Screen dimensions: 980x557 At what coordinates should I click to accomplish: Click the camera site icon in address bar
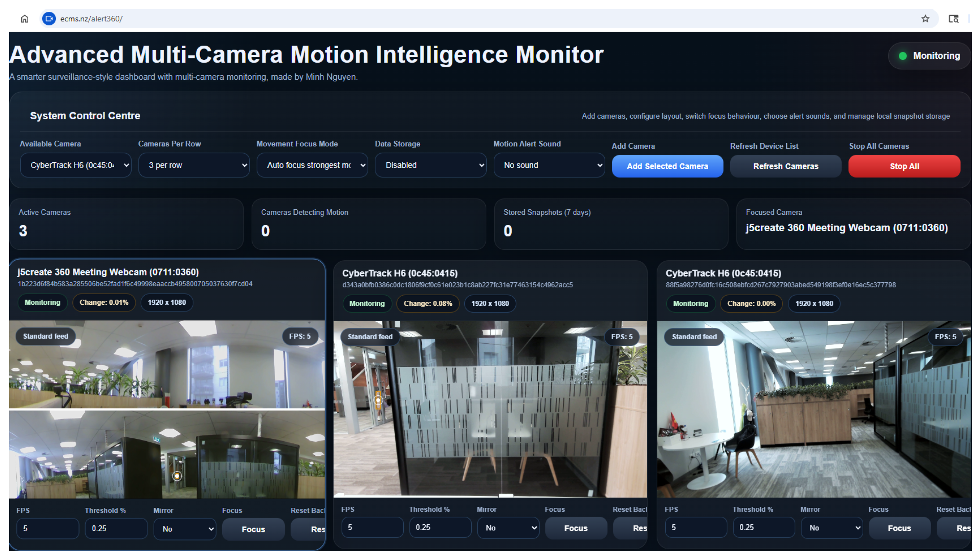pyautogui.click(x=49, y=19)
